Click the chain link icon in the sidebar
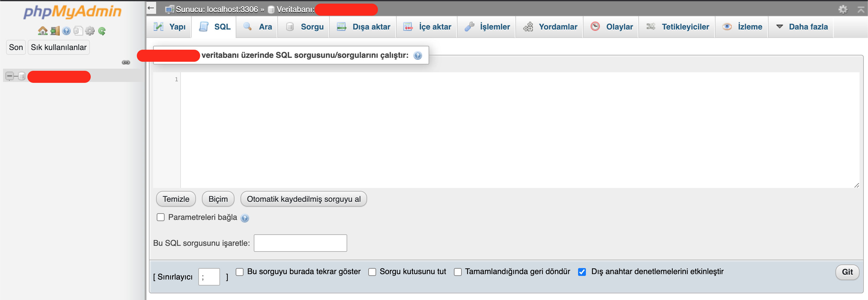Screen dimensions: 868x300 [x=126, y=62]
